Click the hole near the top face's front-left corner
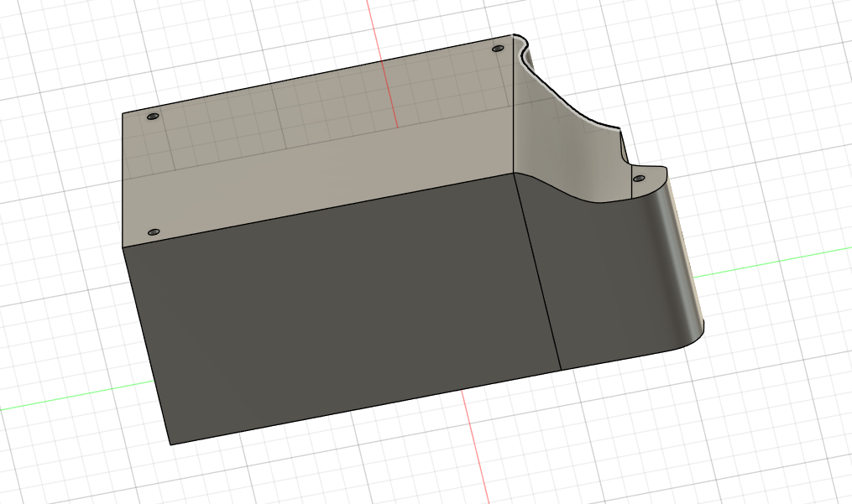852x504 pixels. point(153,231)
